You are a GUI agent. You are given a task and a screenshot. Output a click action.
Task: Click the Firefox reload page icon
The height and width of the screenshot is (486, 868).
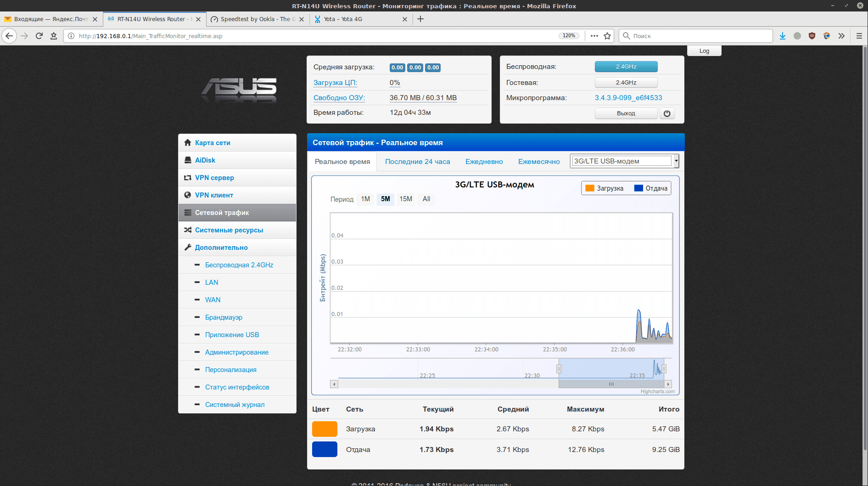(39, 36)
